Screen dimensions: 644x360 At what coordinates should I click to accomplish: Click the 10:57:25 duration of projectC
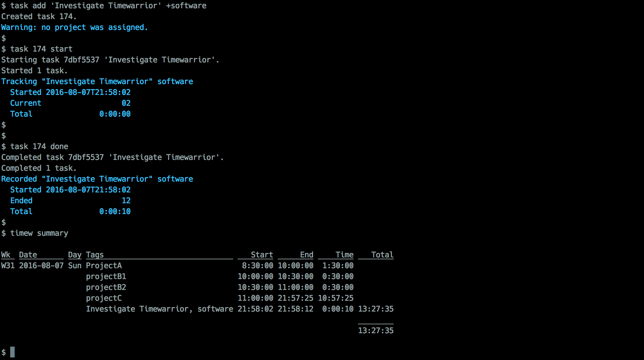point(336,298)
